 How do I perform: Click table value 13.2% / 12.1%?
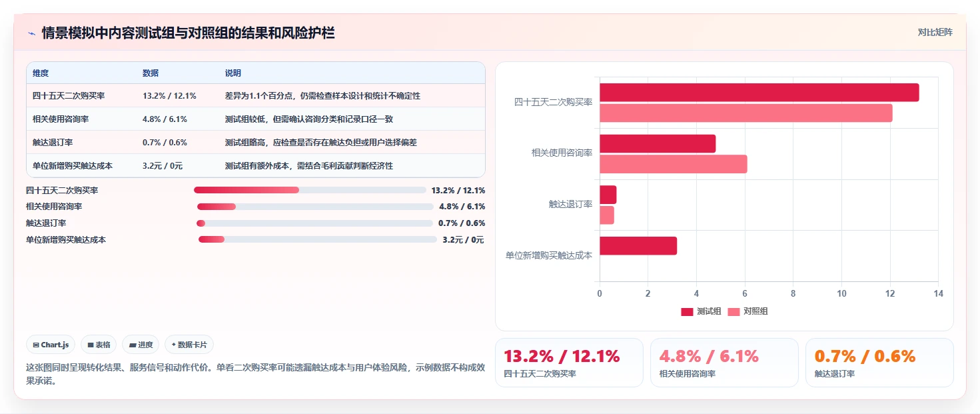169,96
